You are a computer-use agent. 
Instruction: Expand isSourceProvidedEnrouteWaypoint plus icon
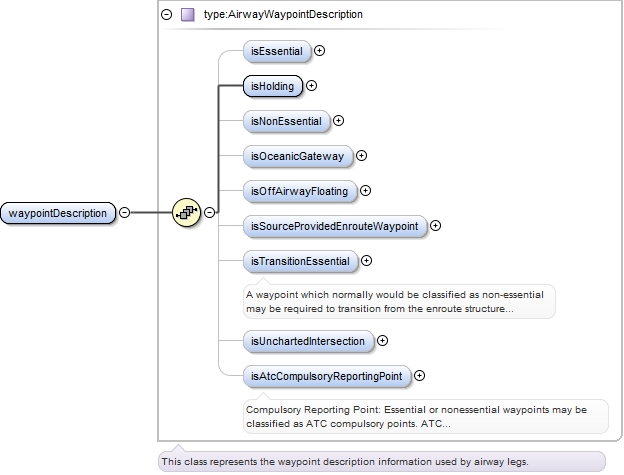point(435,226)
